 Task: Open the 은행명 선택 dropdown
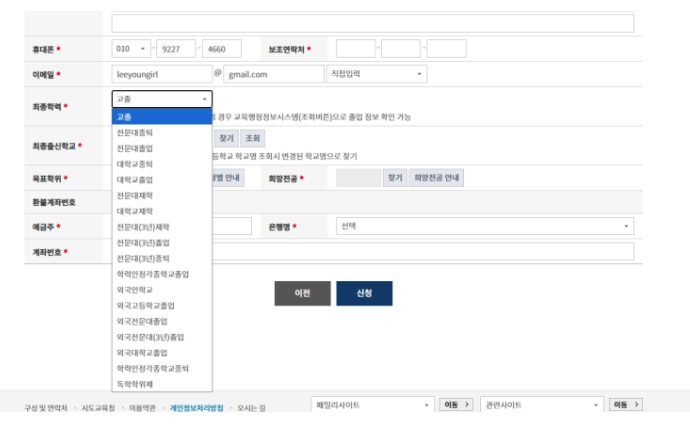tap(485, 226)
